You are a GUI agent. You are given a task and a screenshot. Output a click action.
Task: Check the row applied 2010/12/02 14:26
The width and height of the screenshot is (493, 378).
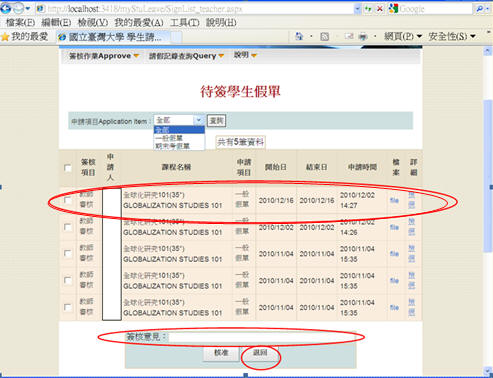click(68, 227)
